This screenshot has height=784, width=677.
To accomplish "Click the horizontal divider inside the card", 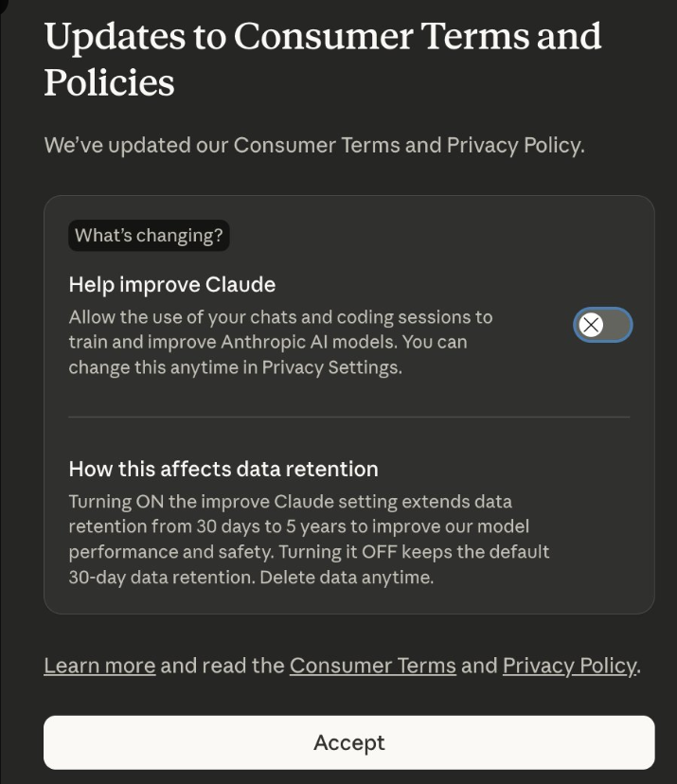I will click(x=348, y=417).
